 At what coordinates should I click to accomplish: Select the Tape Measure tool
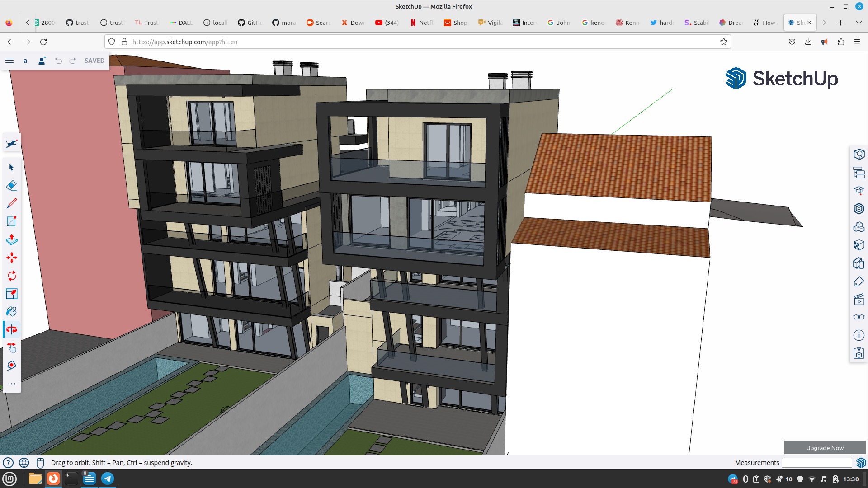click(x=12, y=366)
